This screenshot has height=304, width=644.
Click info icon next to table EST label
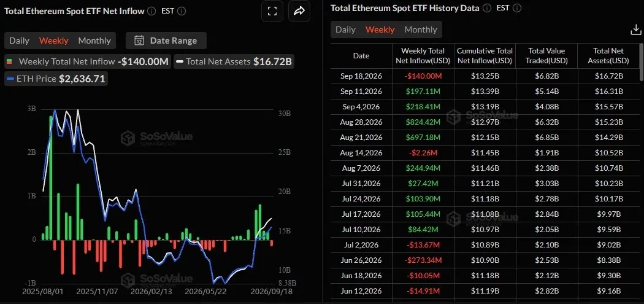click(x=516, y=8)
